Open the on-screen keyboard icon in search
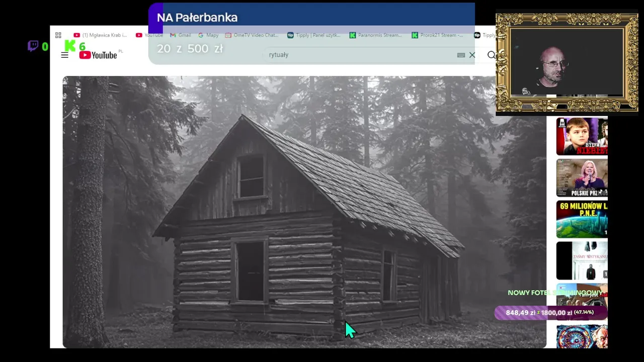Image resolution: width=644 pixels, height=362 pixels. pos(461,55)
